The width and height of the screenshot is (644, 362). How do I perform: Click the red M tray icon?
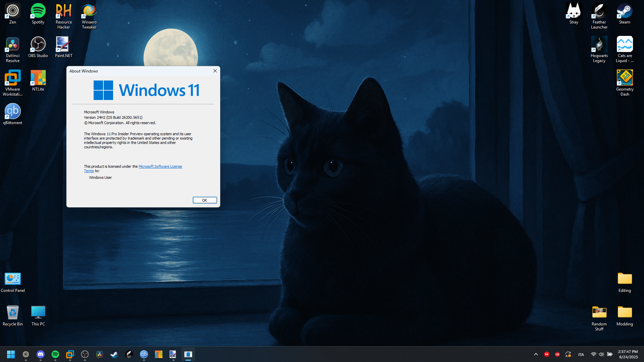[x=547, y=354]
